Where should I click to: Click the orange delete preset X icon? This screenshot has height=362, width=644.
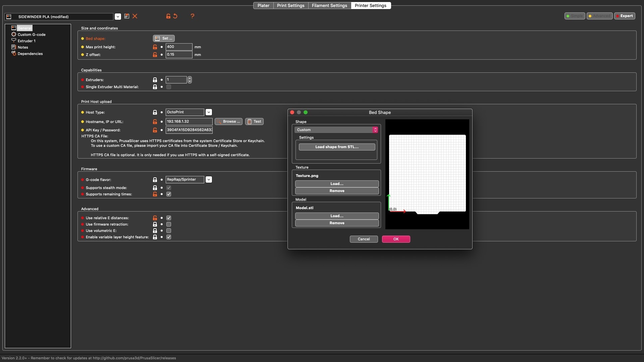coord(135,16)
